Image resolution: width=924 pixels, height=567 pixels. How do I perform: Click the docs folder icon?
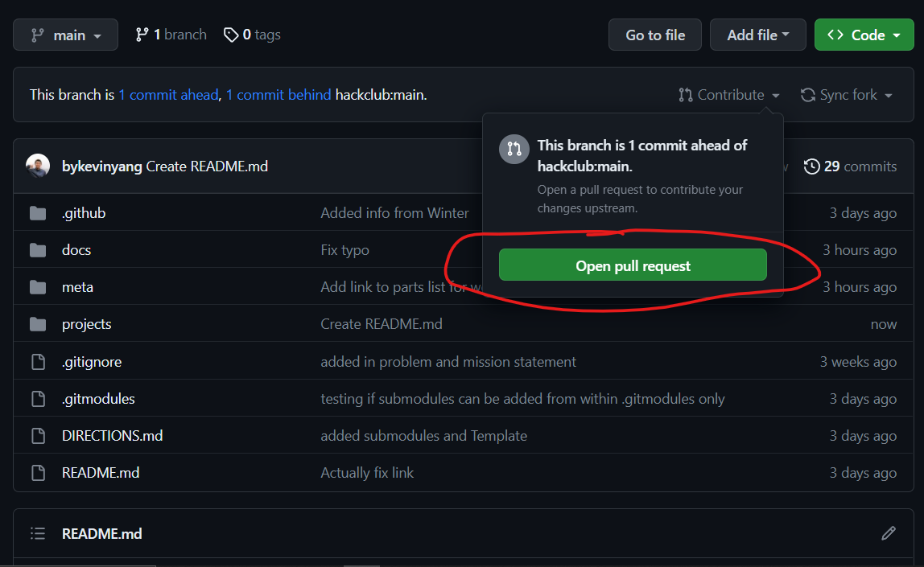point(38,250)
